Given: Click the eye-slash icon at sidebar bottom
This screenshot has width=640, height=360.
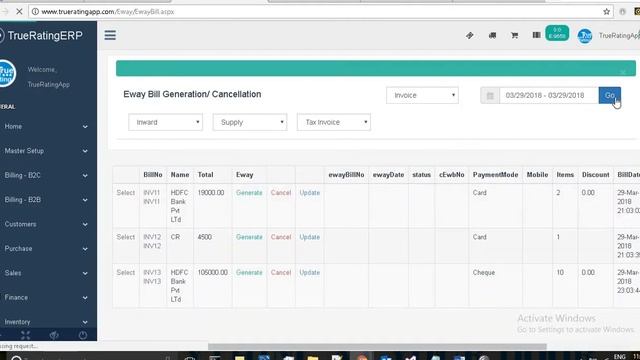Looking at the screenshot, I should [x=54, y=335].
